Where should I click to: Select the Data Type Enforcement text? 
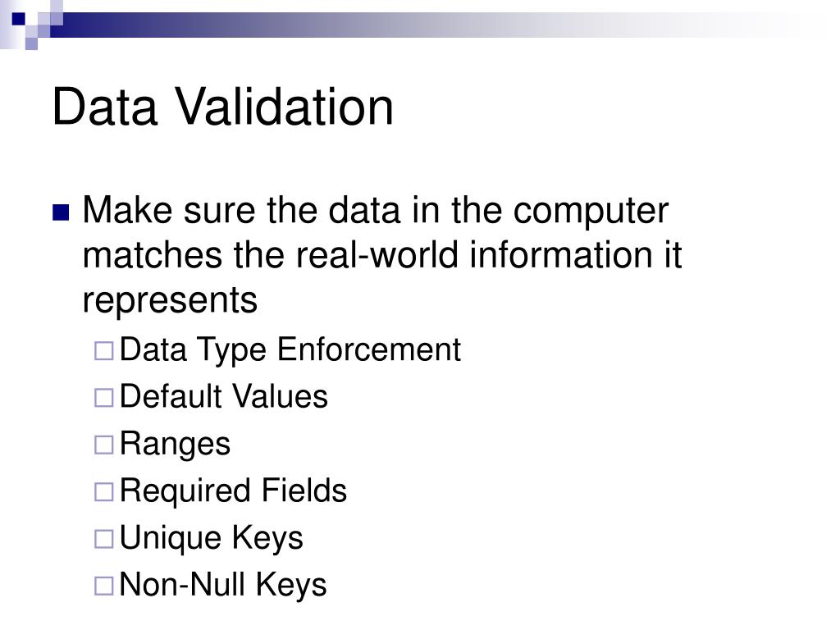point(290,350)
